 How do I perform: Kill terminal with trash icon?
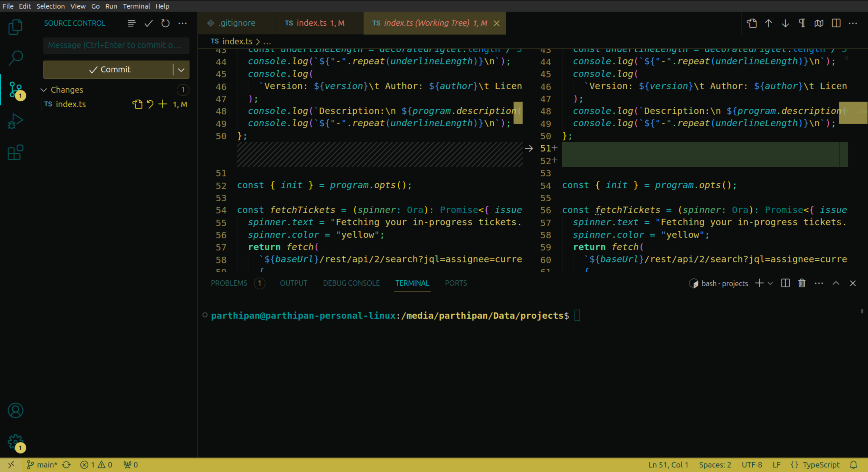[x=802, y=283]
